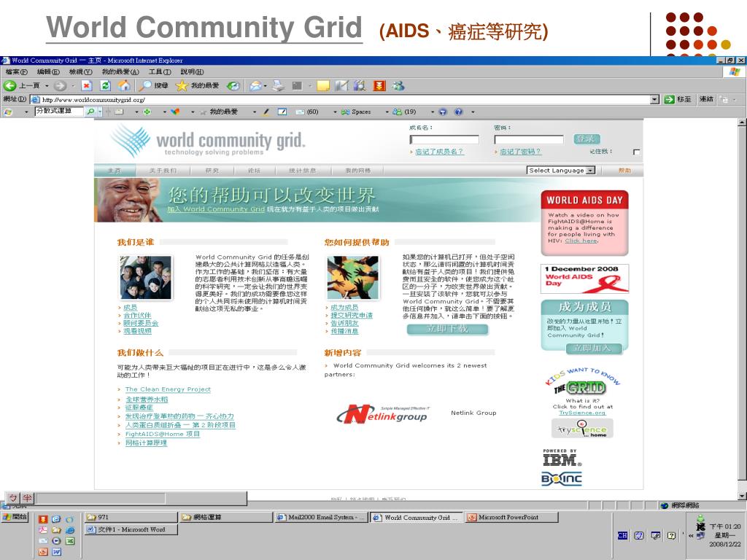This screenshot has height=560, width=747.
Task: Open the mail icon dropdown arrow in IE toolbar
Action: 266,86
